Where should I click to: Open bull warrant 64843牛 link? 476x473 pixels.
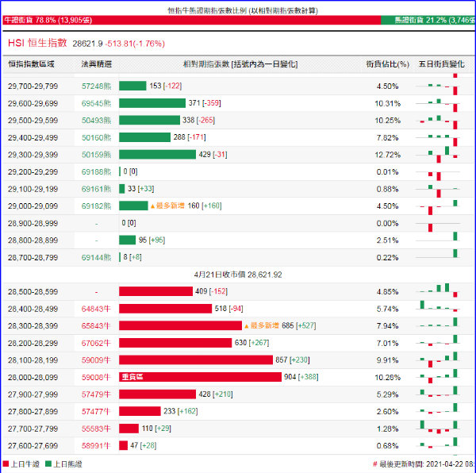[x=96, y=309]
